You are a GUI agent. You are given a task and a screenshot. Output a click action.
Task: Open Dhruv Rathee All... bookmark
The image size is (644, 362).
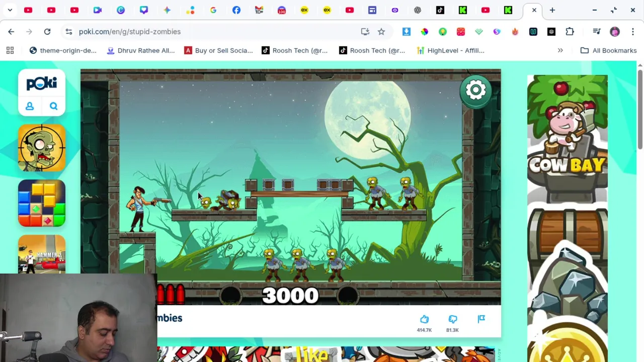[141, 50]
